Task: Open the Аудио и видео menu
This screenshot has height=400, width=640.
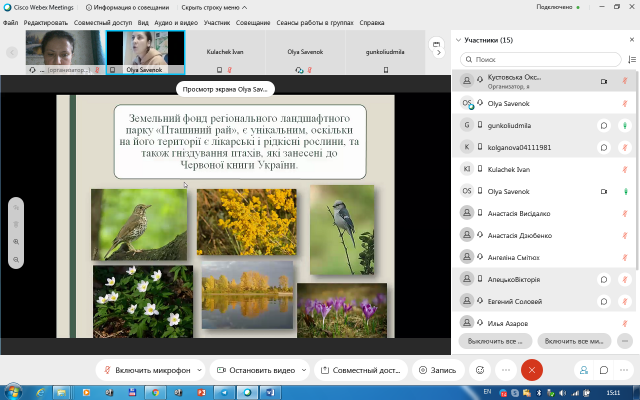Action: point(174,21)
